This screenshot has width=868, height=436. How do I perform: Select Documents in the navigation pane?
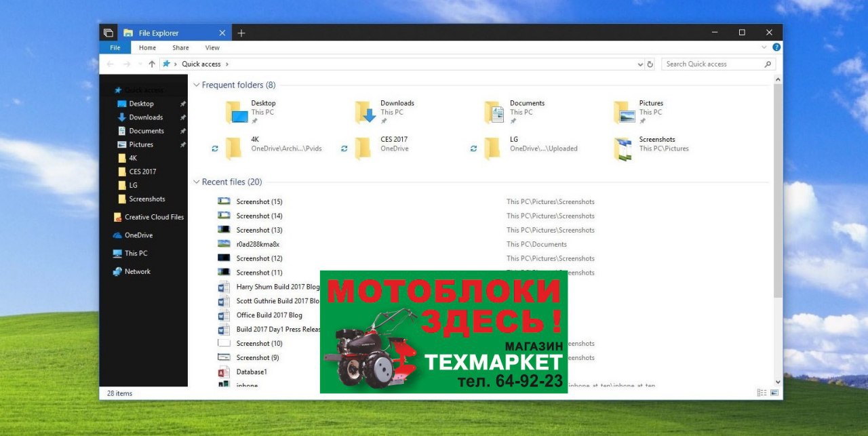[146, 131]
